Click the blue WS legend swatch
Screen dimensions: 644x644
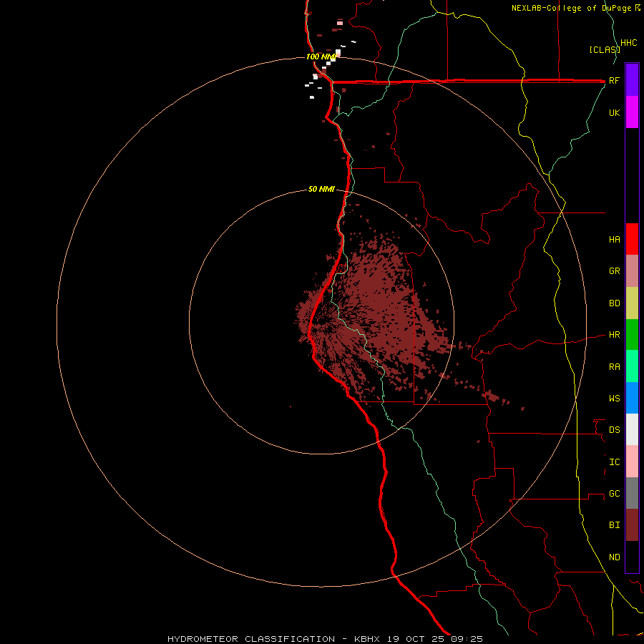pyautogui.click(x=632, y=398)
